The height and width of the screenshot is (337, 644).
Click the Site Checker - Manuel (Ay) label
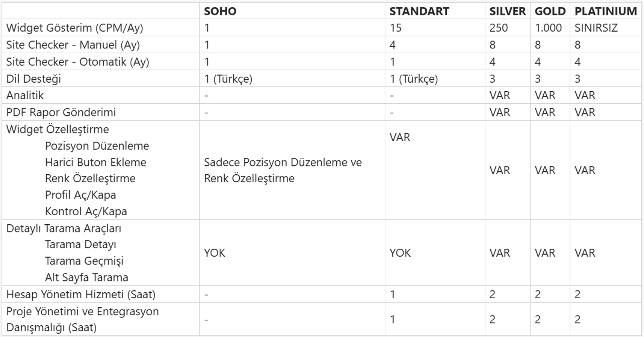[x=73, y=45]
